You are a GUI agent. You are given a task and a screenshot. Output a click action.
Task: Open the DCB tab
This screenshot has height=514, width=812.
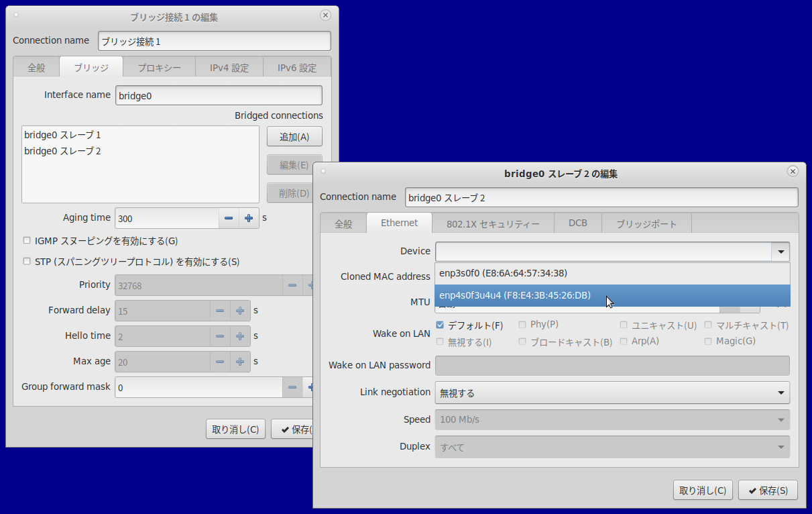577,223
